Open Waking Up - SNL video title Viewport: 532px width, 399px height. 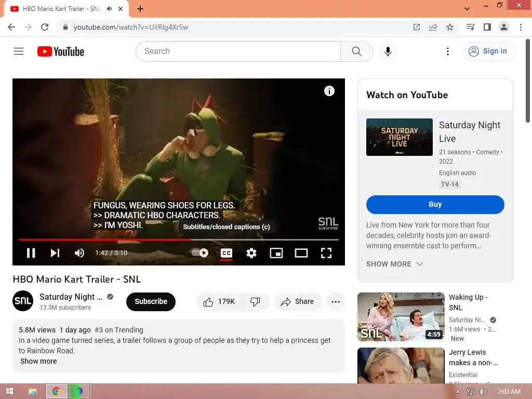coord(468,302)
